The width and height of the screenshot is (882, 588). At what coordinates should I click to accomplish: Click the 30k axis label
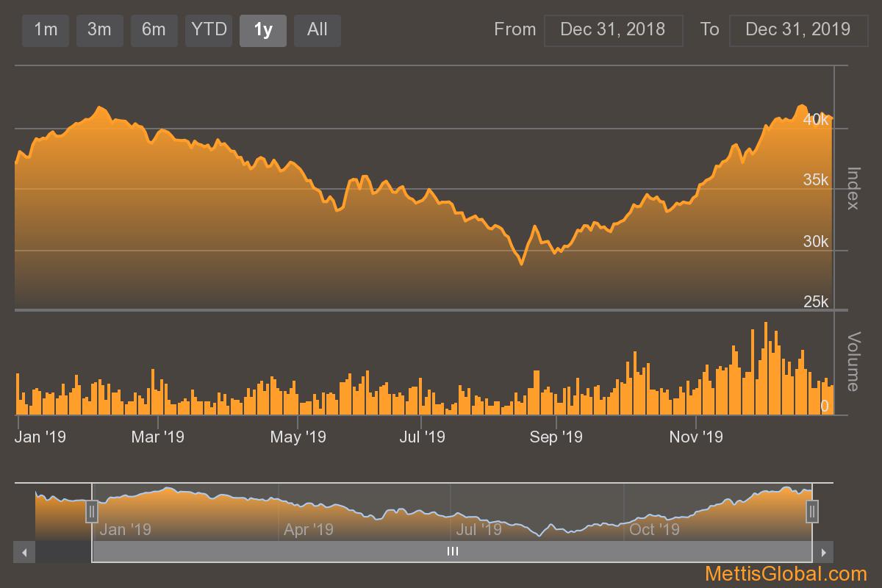pyautogui.click(x=816, y=242)
